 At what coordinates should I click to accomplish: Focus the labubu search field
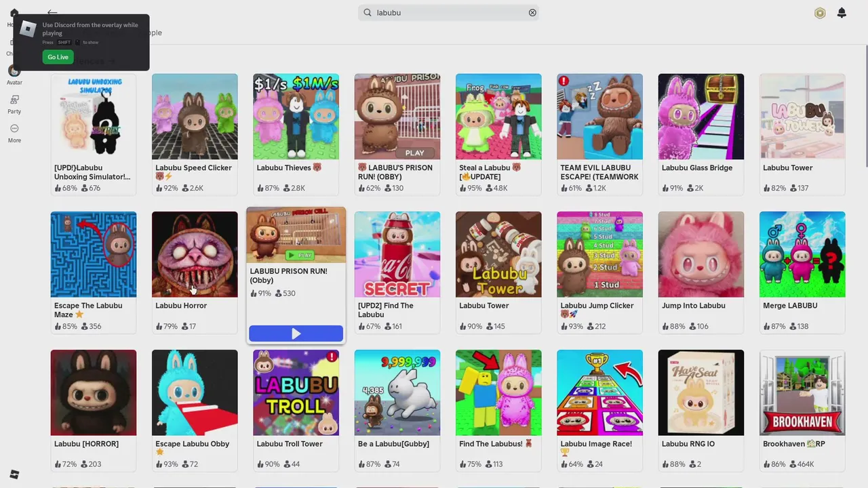coord(448,12)
